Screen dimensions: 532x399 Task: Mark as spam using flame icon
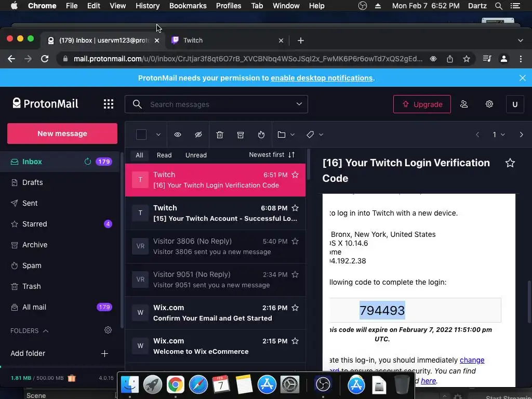coord(261,135)
